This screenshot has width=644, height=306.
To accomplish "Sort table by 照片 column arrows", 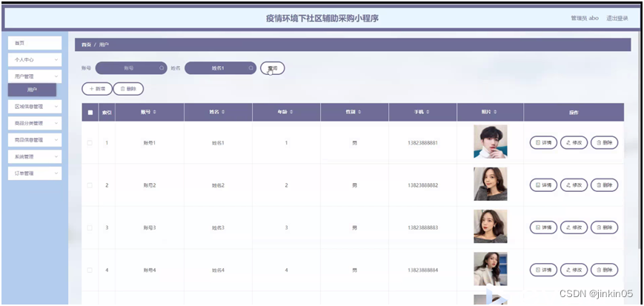I will tap(495, 112).
